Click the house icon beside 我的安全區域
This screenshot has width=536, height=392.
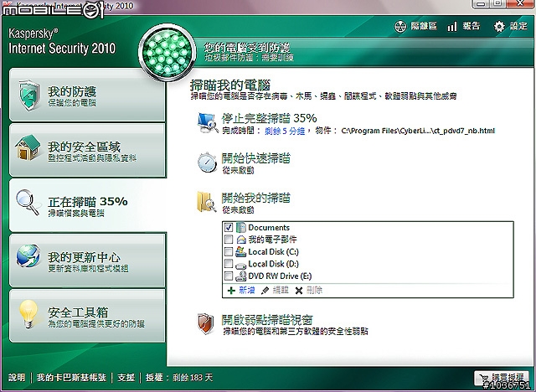pyautogui.click(x=28, y=147)
